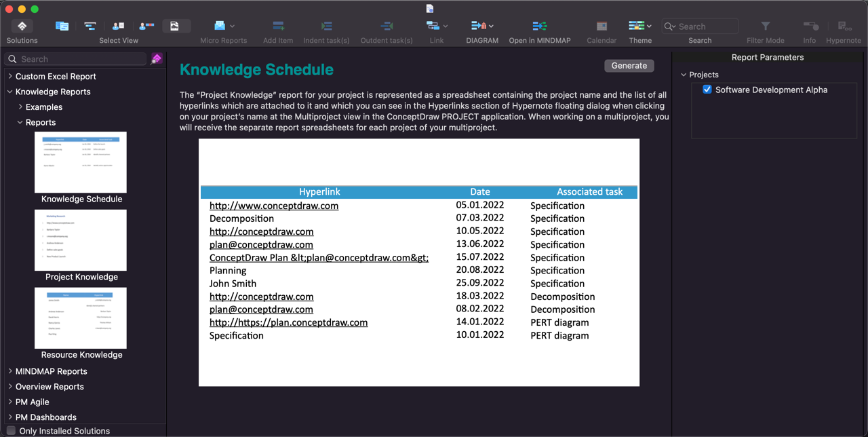This screenshot has width=868, height=437.
Task: Click the Info toolbar icon
Action: click(810, 26)
